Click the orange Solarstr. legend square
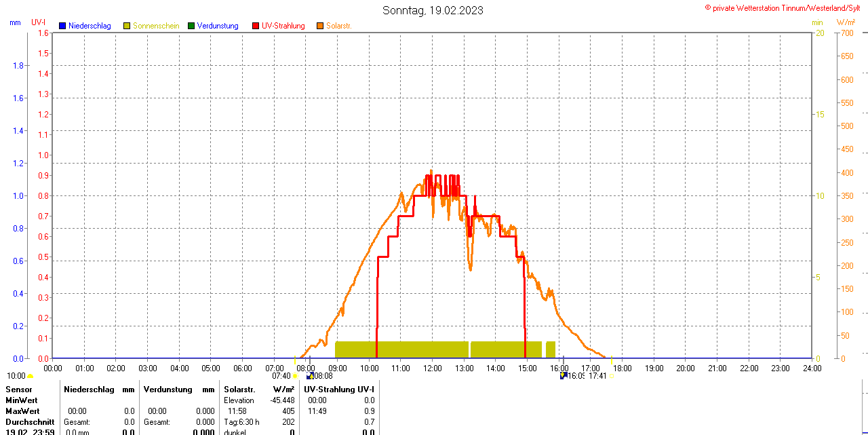 pos(320,26)
